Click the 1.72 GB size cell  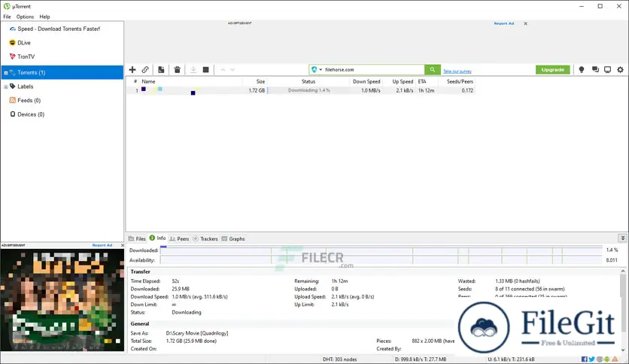[x=257, y=90]
